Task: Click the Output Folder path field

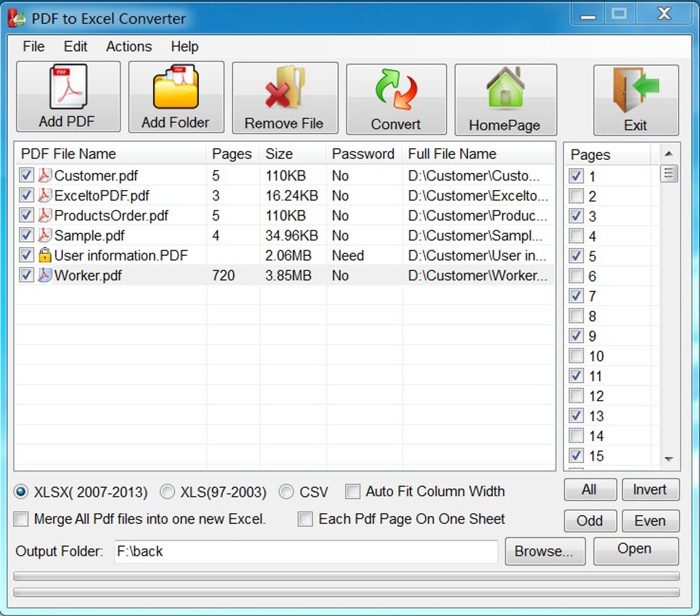Action: (305, 551)
